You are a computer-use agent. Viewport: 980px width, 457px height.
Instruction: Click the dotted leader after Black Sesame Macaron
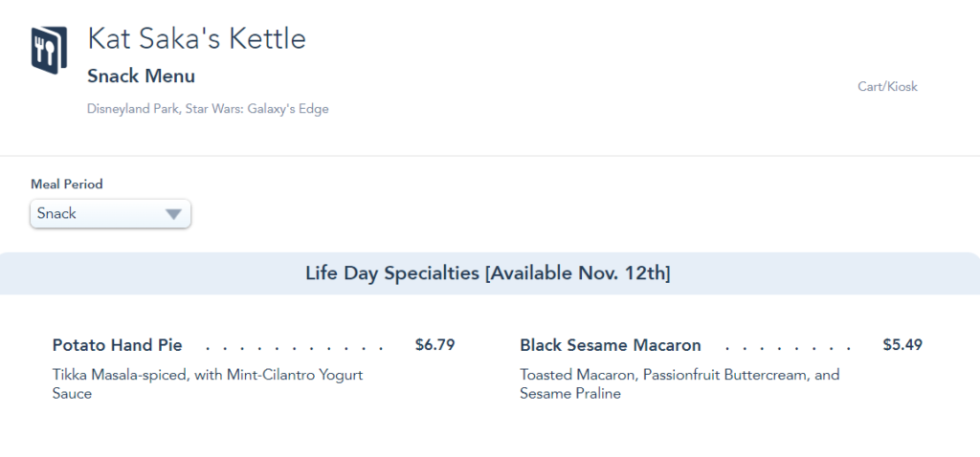click(x=788, y=346)
